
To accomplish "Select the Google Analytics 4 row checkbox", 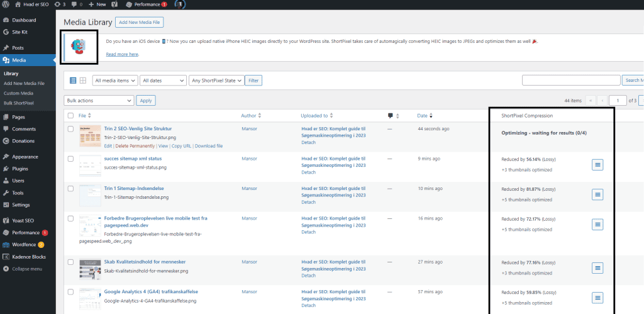I will tap(70, 292).
